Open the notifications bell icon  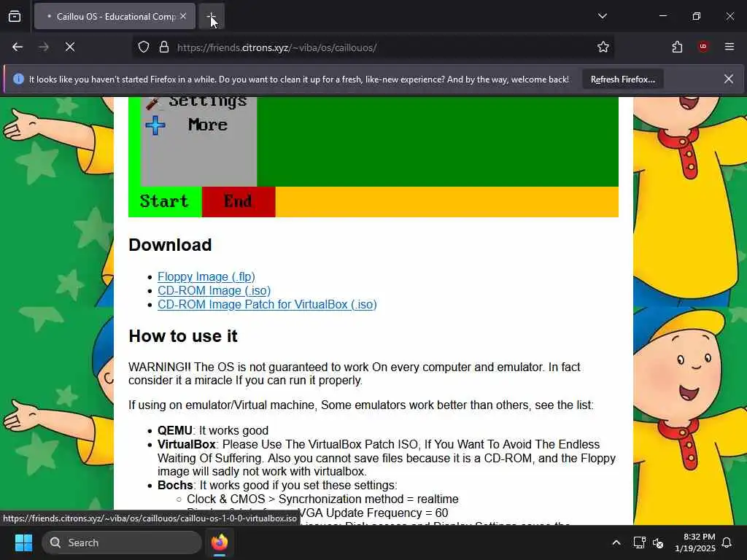727,542
